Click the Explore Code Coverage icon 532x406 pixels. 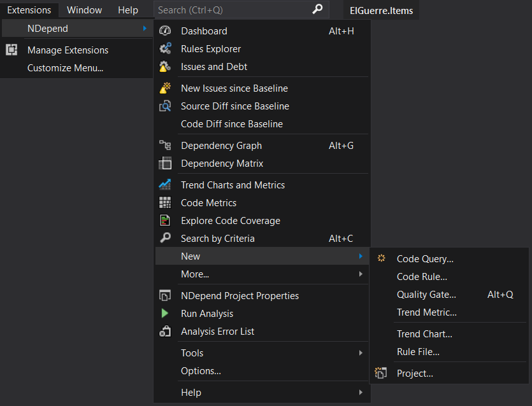pyautogui.click(x=165, y=221)
